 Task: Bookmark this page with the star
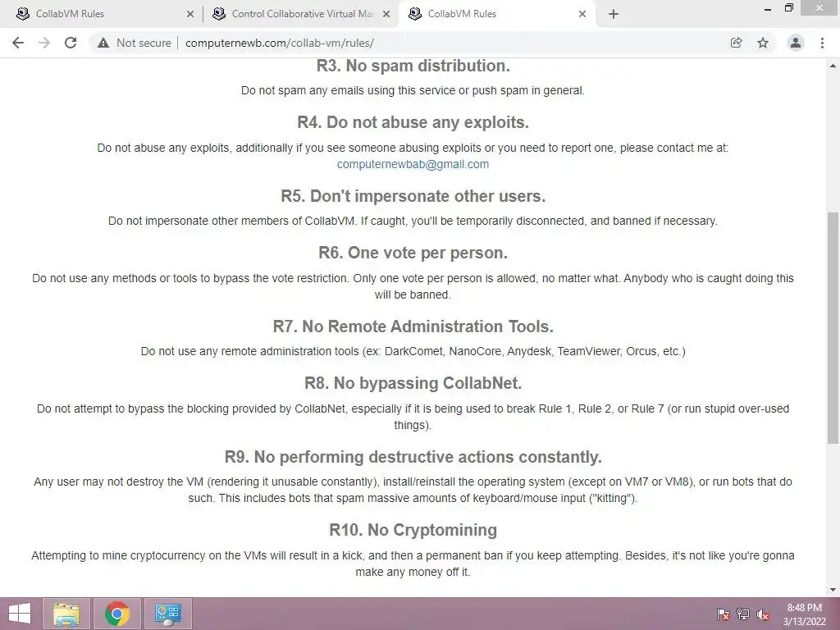(x=763, y=43)
